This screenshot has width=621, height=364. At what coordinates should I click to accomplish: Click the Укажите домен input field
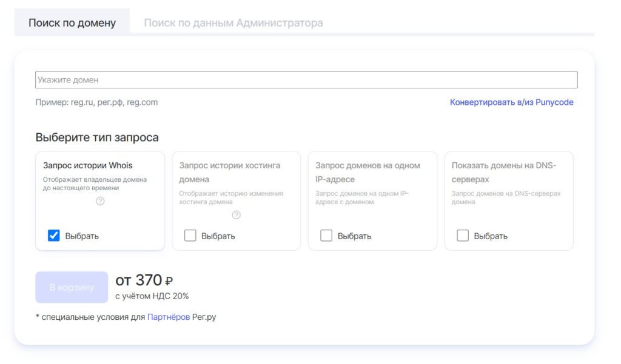click(306, 79)
